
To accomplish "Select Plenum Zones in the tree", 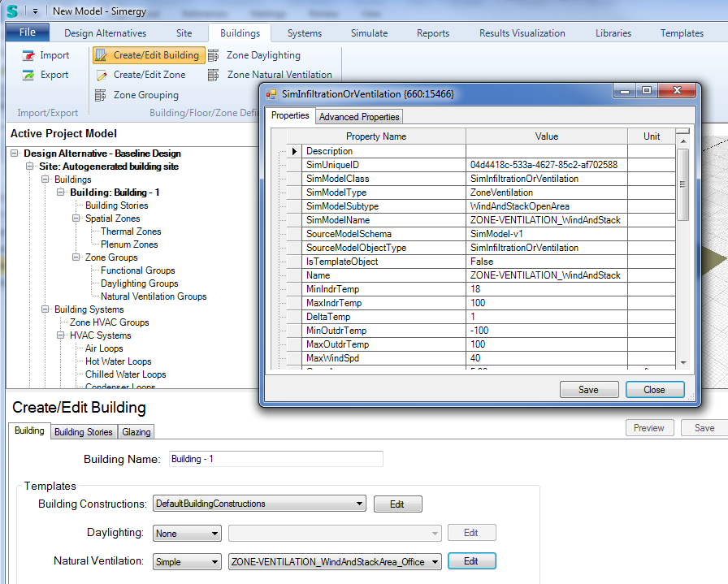I will 129,244.
